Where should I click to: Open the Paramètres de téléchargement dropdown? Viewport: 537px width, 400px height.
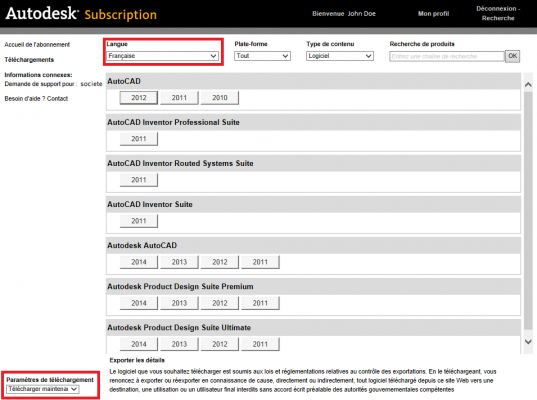tap(43, 389)
